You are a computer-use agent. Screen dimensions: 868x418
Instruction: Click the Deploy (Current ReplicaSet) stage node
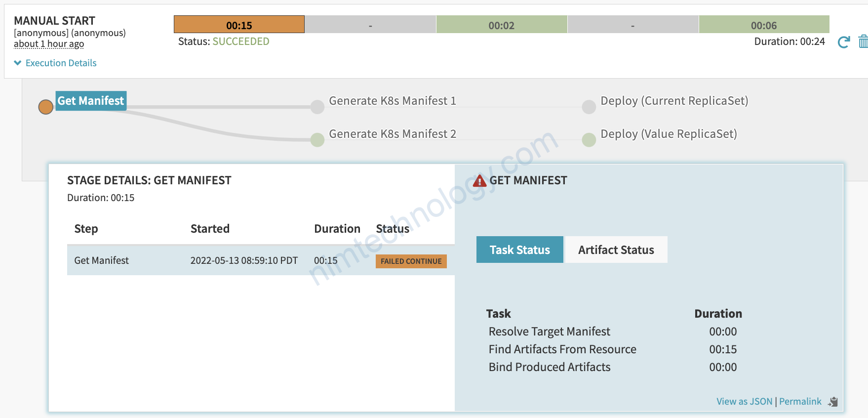click(589, 107)
